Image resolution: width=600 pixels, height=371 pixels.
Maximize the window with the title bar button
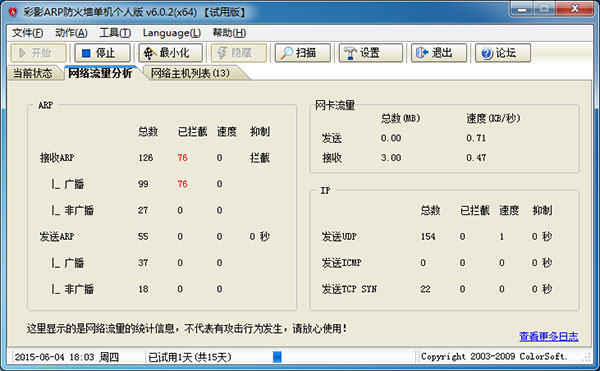pos(545,8)
